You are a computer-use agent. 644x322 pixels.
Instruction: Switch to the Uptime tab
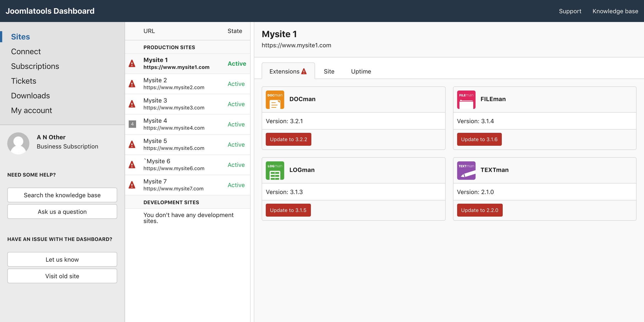[361, 71]
